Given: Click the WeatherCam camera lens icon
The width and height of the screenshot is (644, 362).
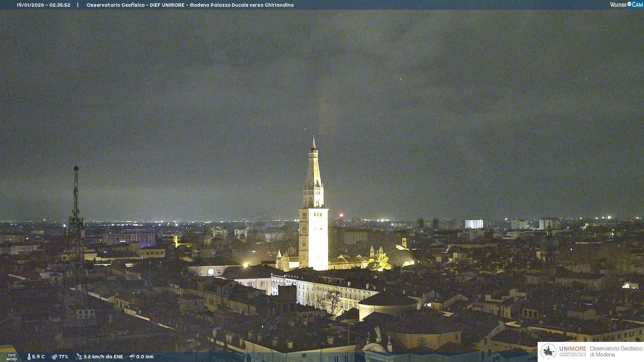Looking at the screenshot, I should coord(629,4).
